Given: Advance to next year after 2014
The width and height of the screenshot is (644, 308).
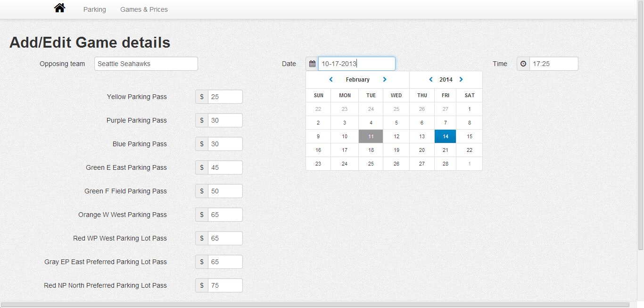Looking at the screenshot, I should point(461,79).
